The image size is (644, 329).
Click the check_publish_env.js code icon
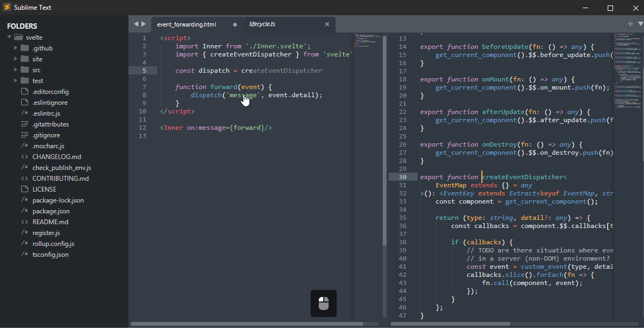point(24,167)
